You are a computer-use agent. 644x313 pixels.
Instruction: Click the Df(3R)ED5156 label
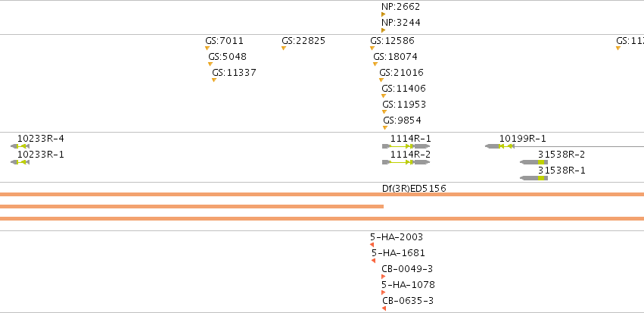coord(414,189)
